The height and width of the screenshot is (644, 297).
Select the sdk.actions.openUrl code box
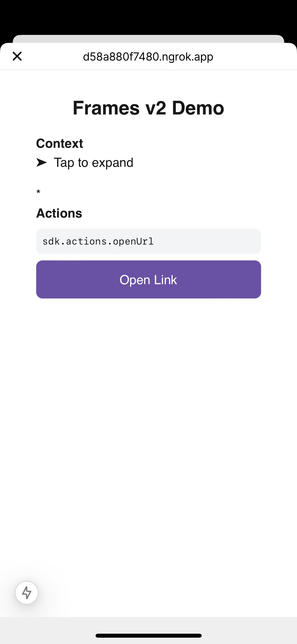pos(148,241)
